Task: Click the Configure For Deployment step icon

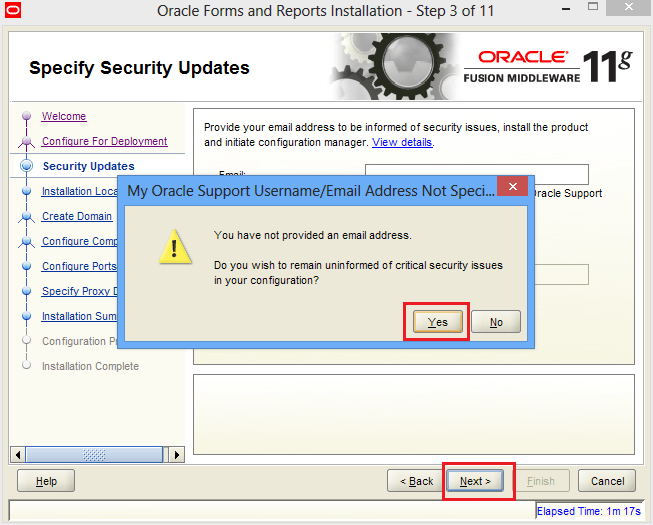Action: [26, 142]
